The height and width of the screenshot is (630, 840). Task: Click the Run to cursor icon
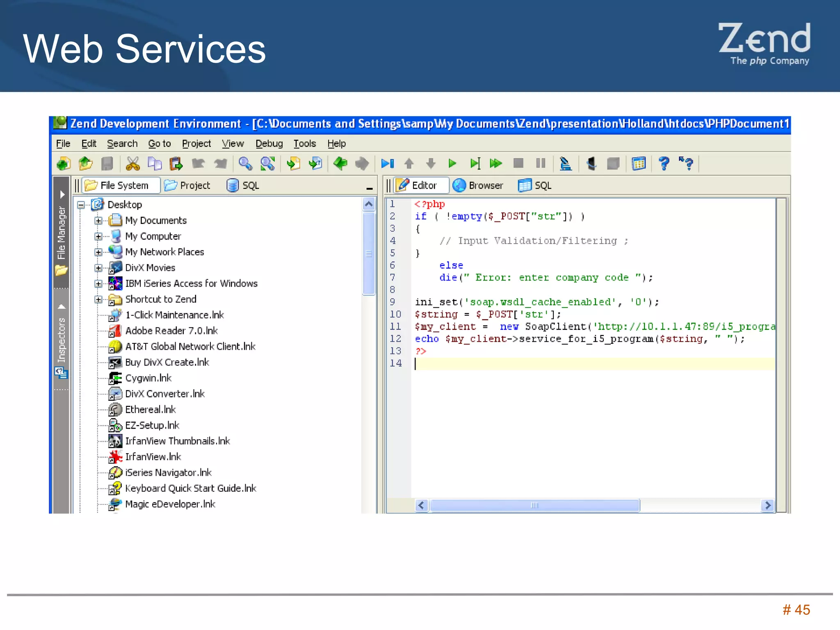click(475, 164)
